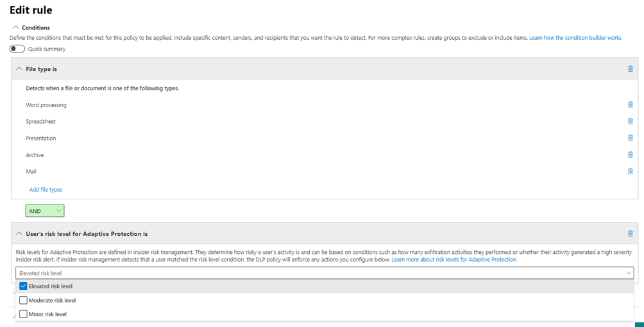Remove Word processing file type
This screenshot has width=644, height=327.
tap(630, 105)
